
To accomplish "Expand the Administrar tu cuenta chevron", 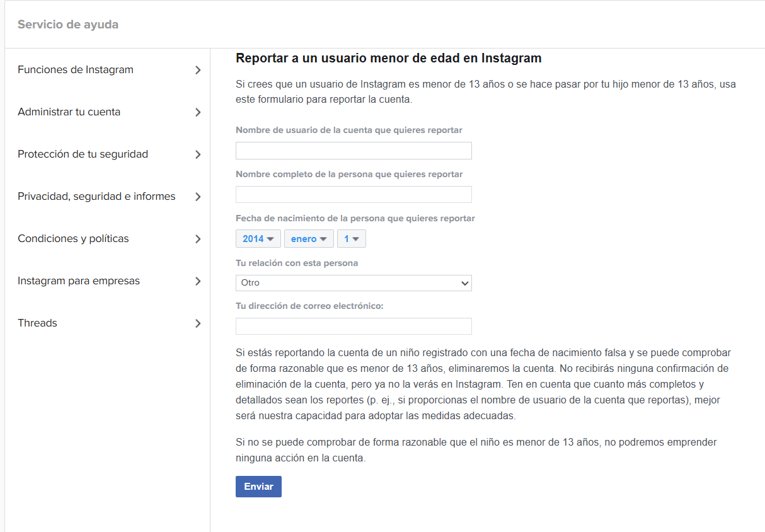I will 198,112.
